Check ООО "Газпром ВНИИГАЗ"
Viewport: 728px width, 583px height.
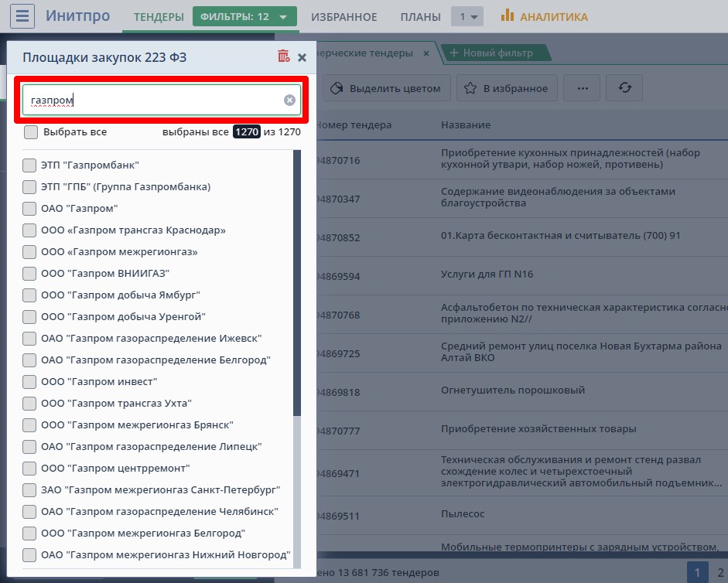[x=29, y=274]
